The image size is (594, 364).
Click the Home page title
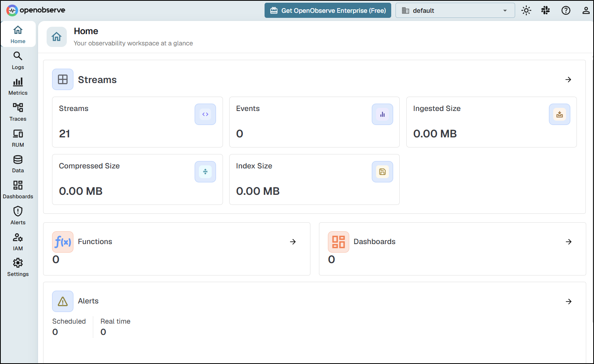tap(86, 31)
